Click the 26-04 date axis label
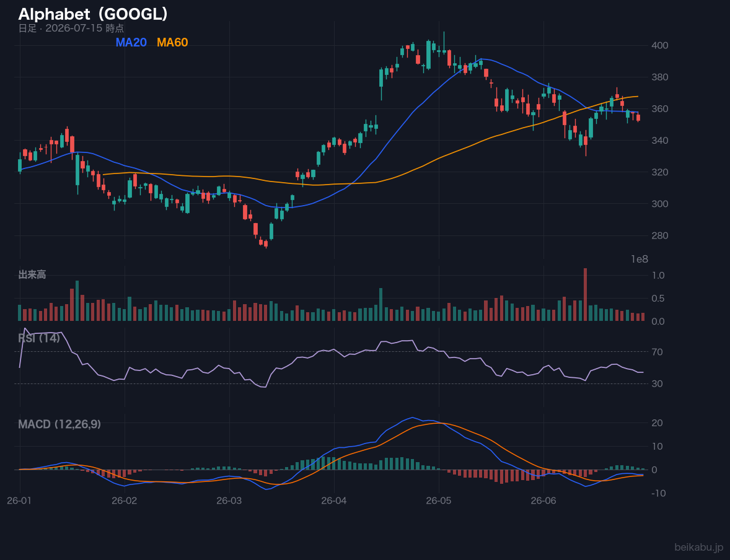730x560 pixels. (334, 501)
